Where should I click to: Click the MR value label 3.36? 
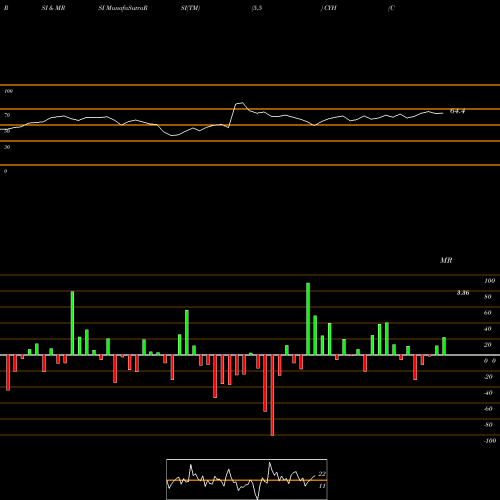463,293
